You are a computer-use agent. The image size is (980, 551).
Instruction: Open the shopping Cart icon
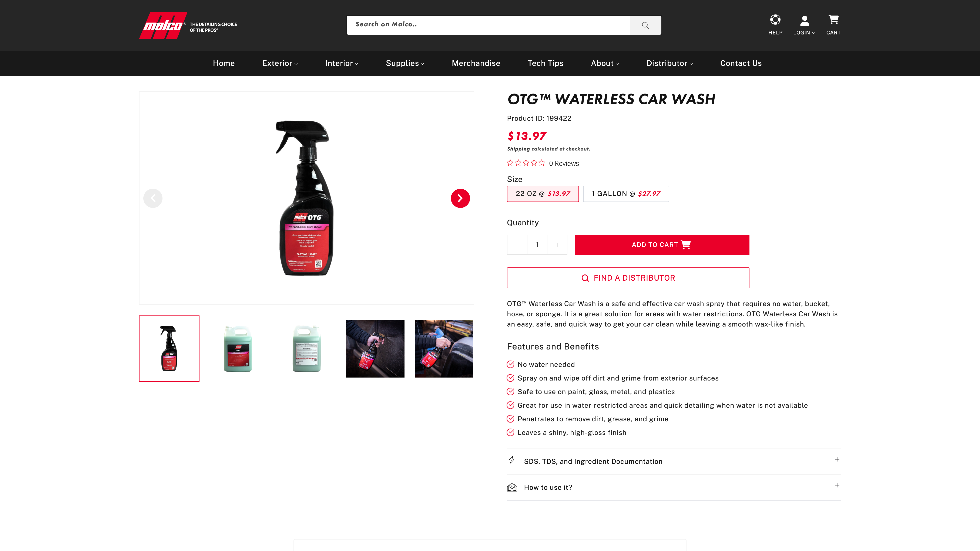click(833, 19)
